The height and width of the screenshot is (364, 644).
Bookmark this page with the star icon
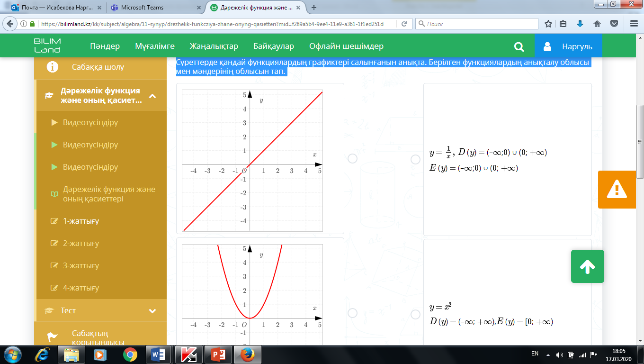tap(548, 24)
